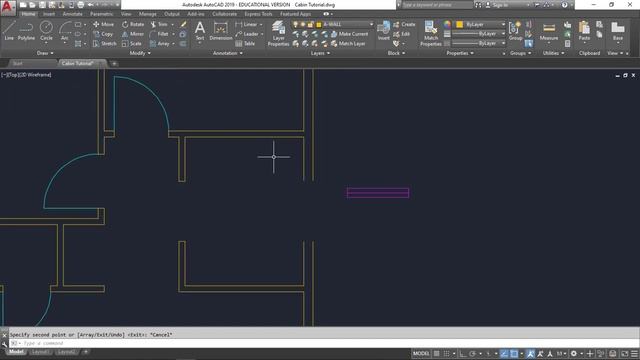This screenshot has width=640, height=360.
Task: Toggle annotation visibility in status bar
Action: [530, 353]
